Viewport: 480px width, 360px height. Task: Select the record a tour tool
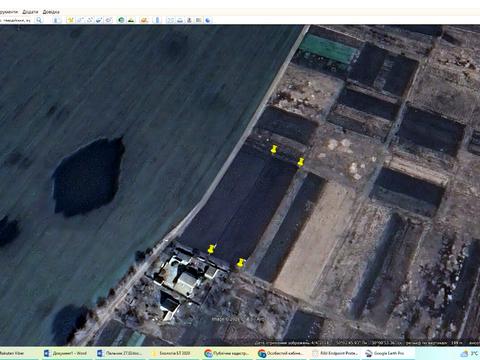[109, 20]
